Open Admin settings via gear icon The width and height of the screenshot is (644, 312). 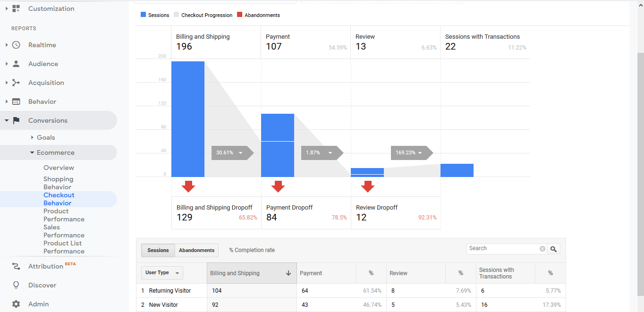[x=16, y=304]
